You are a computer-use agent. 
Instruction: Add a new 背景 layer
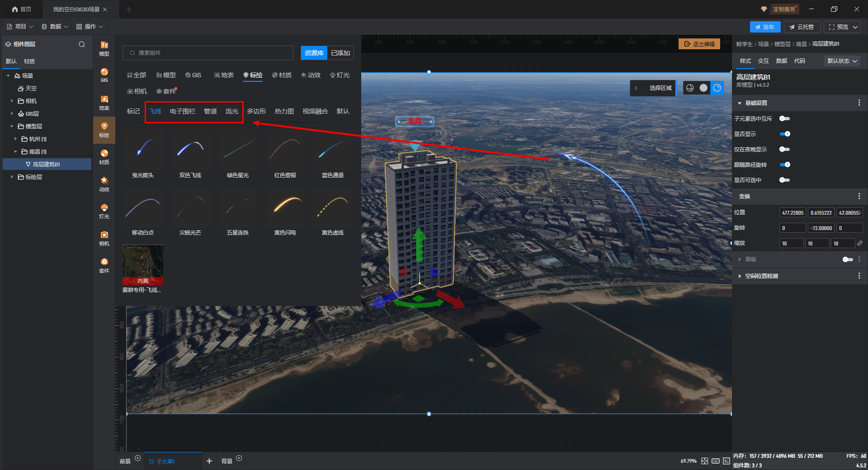pos(239,458)
